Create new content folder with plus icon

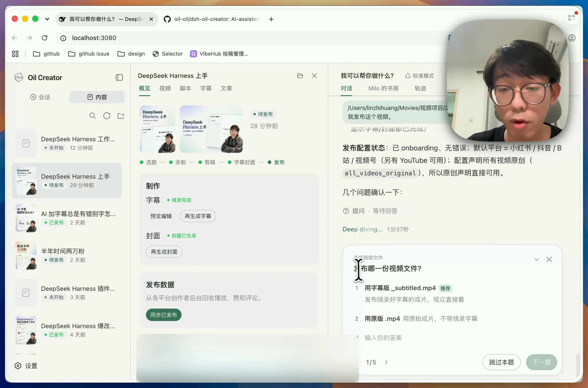[121, 116]
